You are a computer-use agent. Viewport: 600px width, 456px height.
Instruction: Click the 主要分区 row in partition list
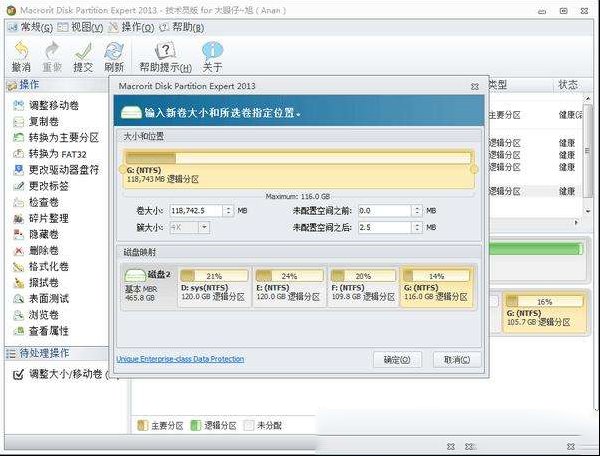pyautogui.click(x=536, y=115)
